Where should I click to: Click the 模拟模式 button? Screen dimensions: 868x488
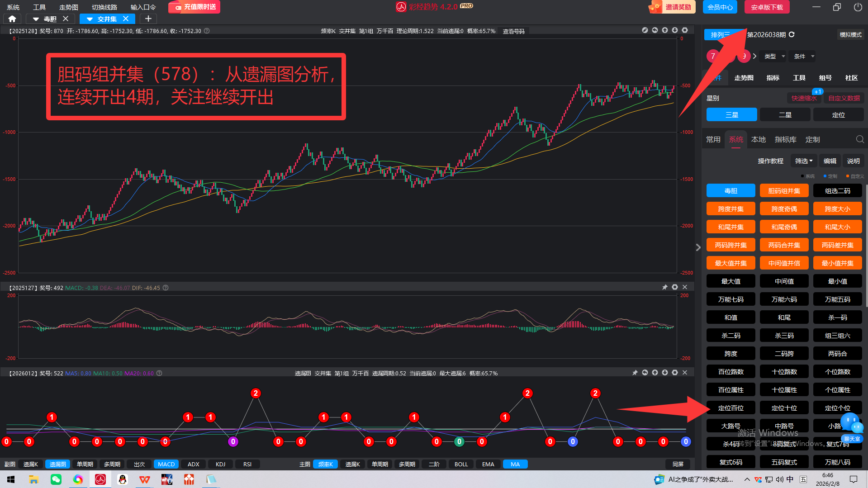(850, 35)
